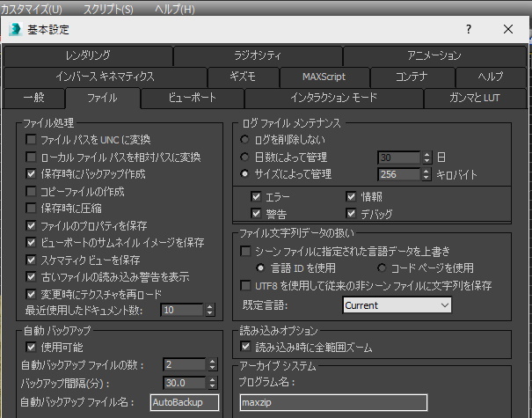Select 日数によって管理 radio button
The height and width of the screenshot is (418, 532).
(x=244, y=158)
